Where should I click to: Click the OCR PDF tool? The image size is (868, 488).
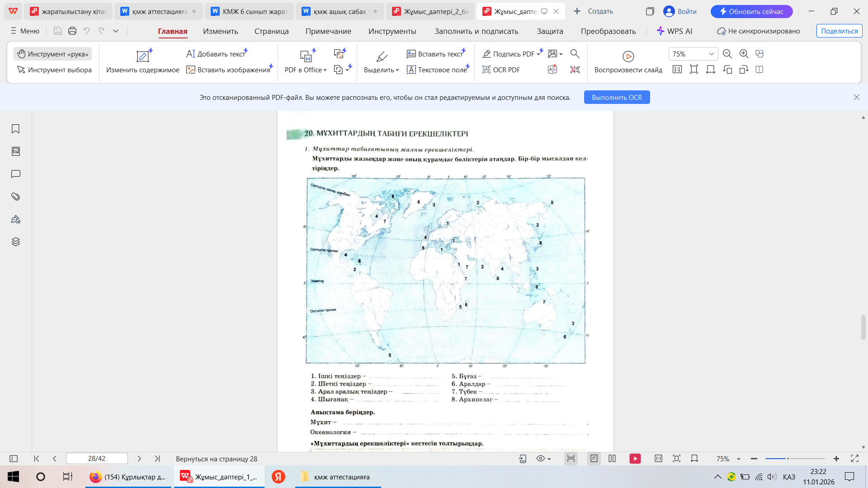[501, 70]
